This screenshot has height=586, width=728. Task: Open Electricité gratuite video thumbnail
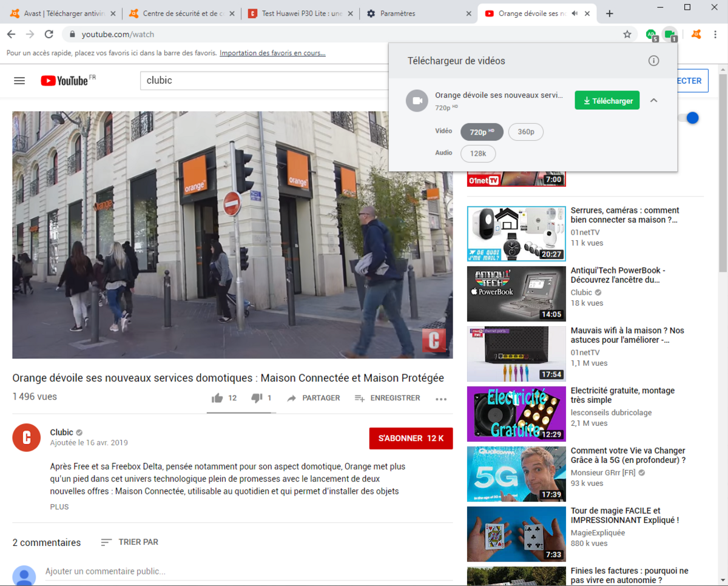[x=516, y=414]
